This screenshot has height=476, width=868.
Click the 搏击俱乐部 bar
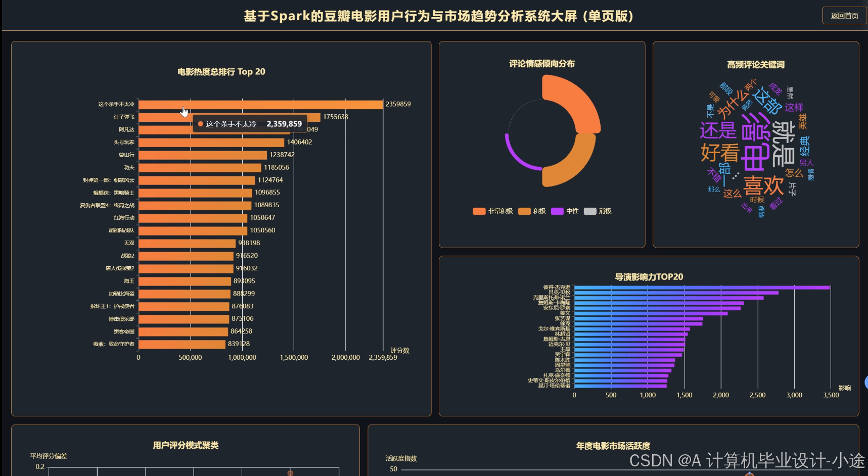pos(184,319)
